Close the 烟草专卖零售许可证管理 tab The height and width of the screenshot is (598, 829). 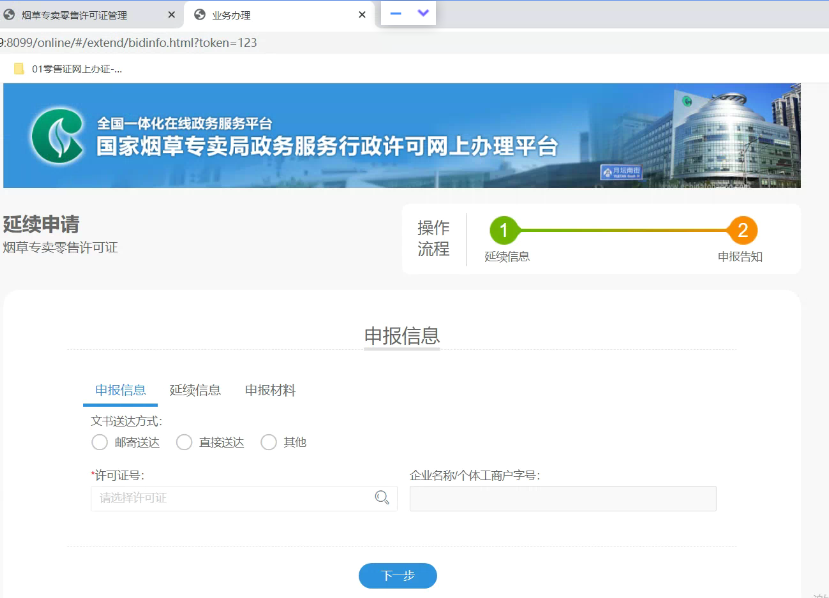point(171,15)
